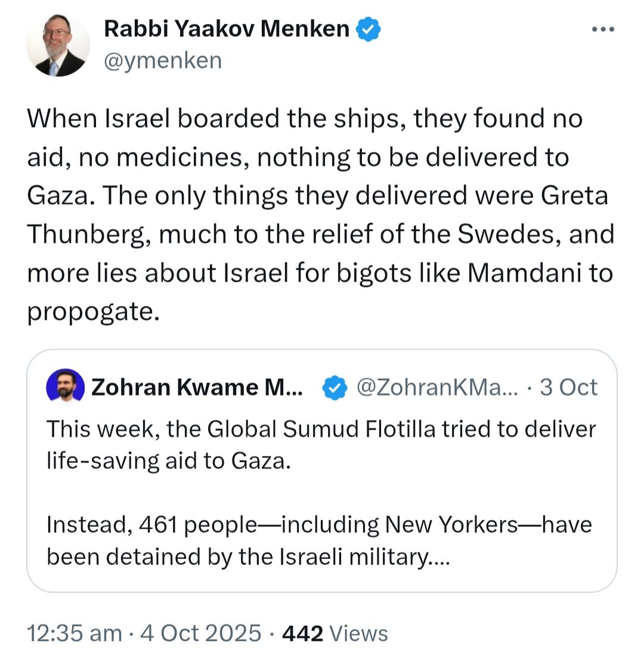Open the quoted tweet's first paragraph about the Flotilla
Image resolution: width=644 pixels, height=664 pixels.
click(321, 444)
